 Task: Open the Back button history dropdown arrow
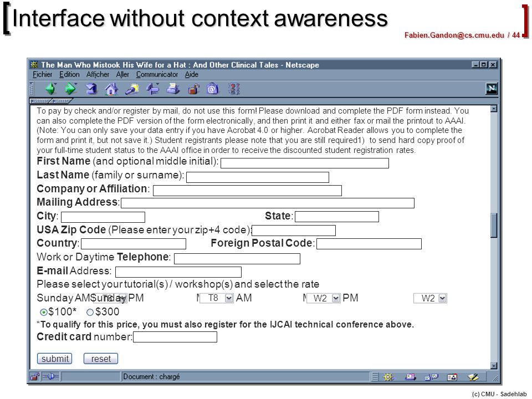55,84
